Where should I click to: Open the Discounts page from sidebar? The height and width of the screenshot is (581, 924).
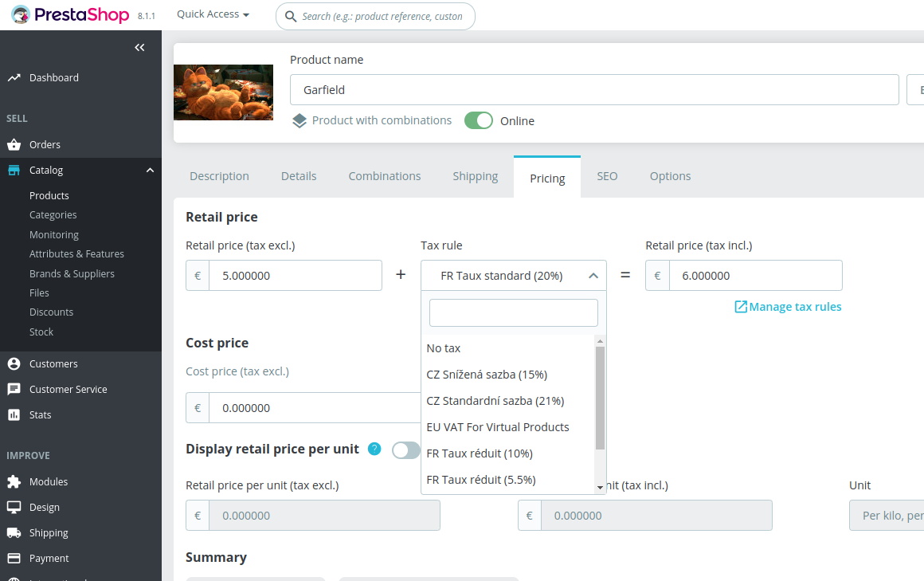click(x=51, y=312)
